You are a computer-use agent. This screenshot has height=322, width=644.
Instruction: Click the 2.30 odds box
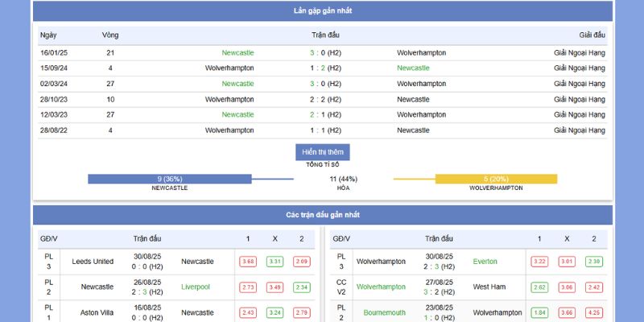coord(594,262)
